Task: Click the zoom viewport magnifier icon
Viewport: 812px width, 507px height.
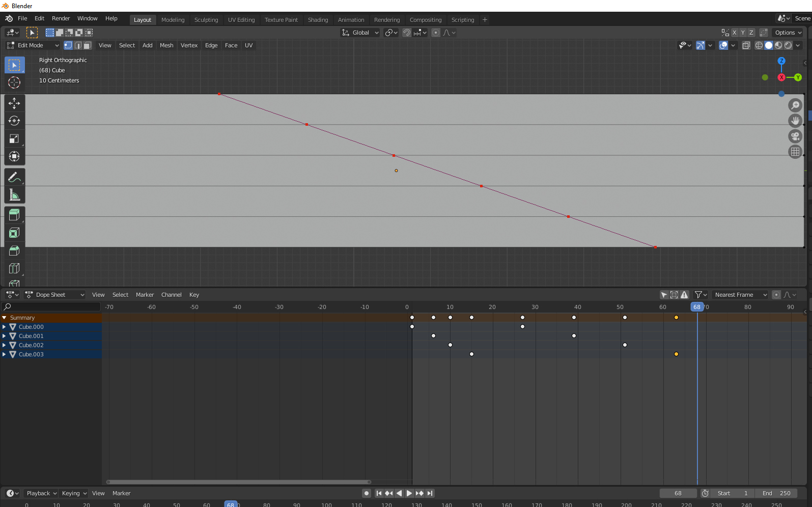Action: 795,105
